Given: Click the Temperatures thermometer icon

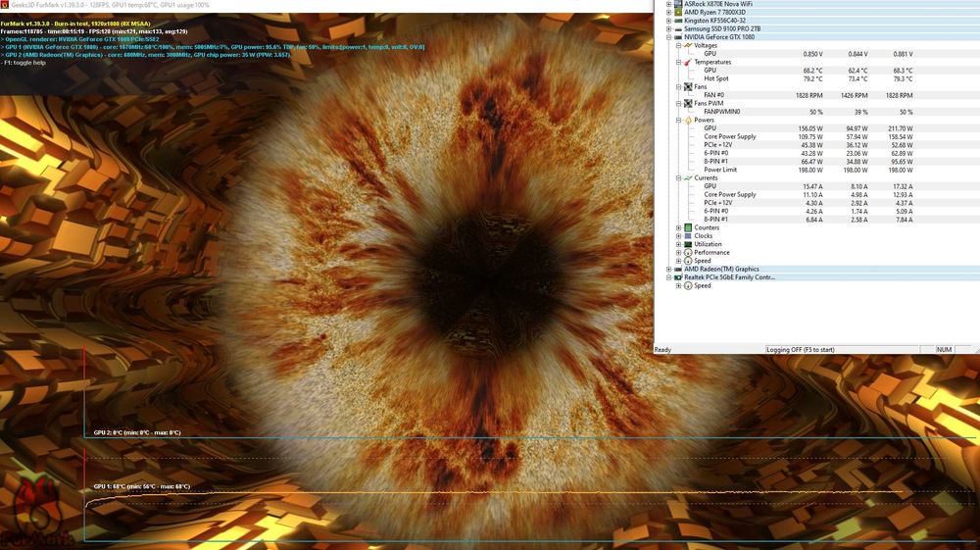Looking at the screenshot, I should pos(688,62).
